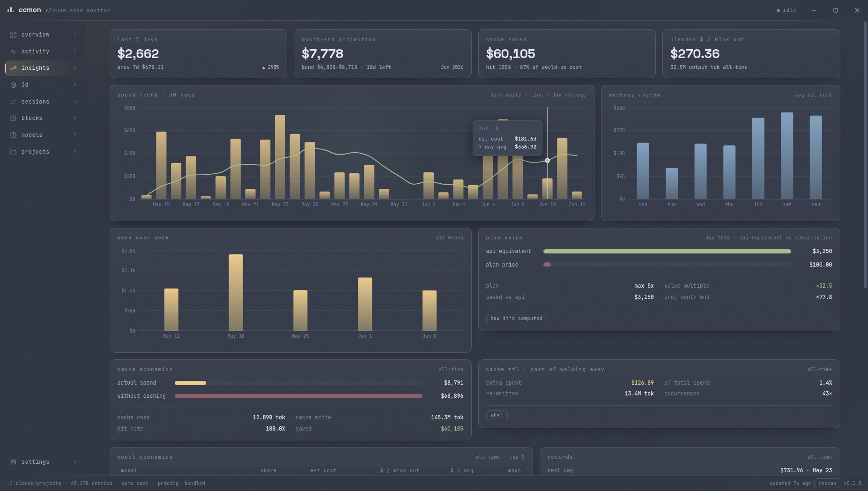This screenshot has height=491, width=868.
Task: Click the '$68,896' without caching value
Action: pyautogui.click(x=452, y=396)
